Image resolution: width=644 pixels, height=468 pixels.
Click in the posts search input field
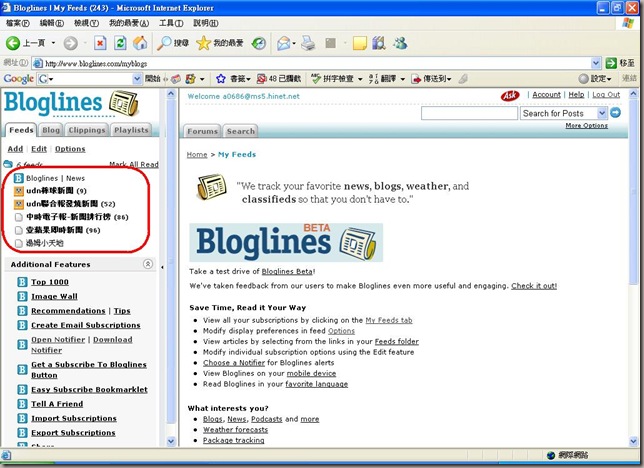pyautogui.click(x=469, y=113)
